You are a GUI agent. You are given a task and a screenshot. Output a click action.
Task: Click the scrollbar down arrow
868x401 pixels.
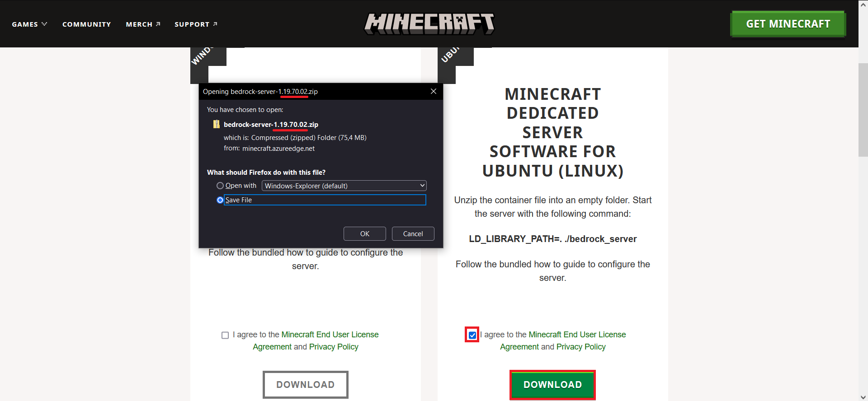pos(863,397)
